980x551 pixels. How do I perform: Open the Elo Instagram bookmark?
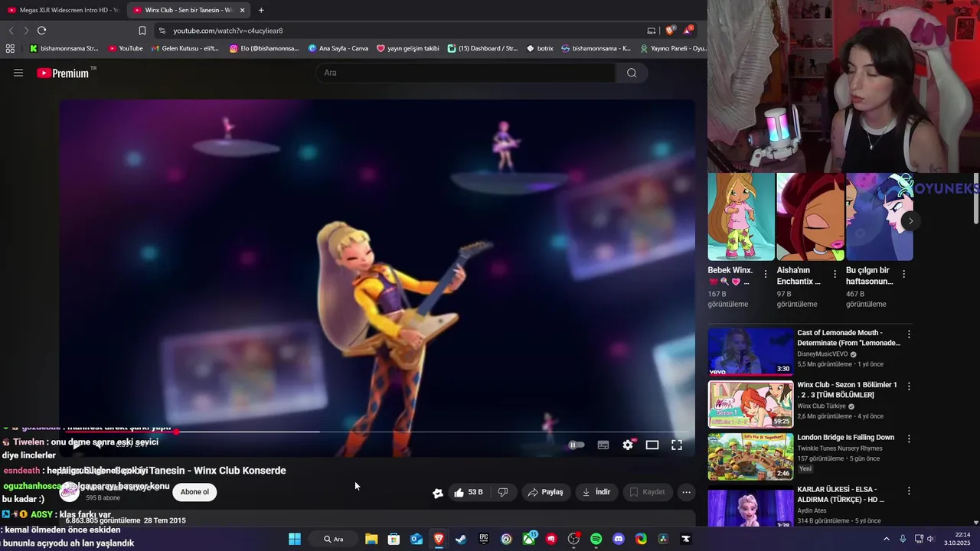click(264, 48)
